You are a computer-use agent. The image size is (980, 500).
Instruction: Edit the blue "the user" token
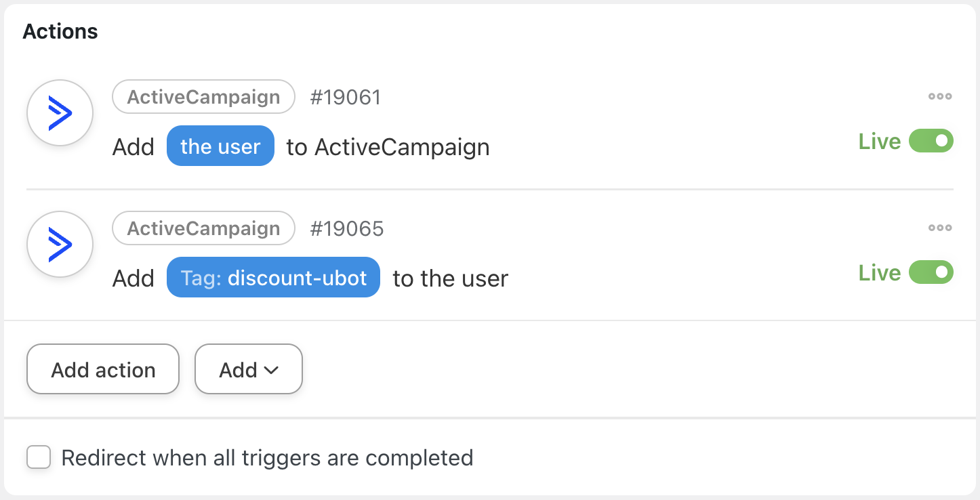[x=220, y=146]
